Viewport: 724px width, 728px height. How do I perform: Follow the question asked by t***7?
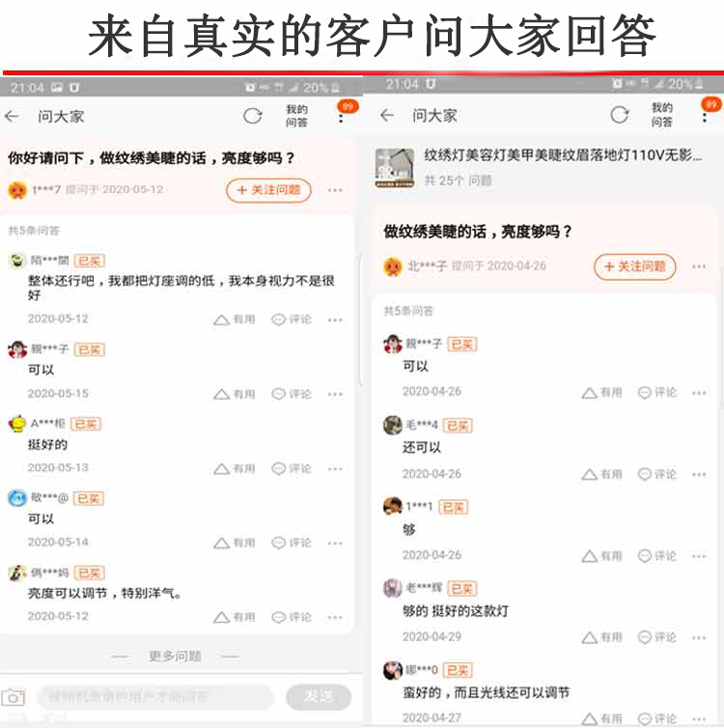coord(268,190)
